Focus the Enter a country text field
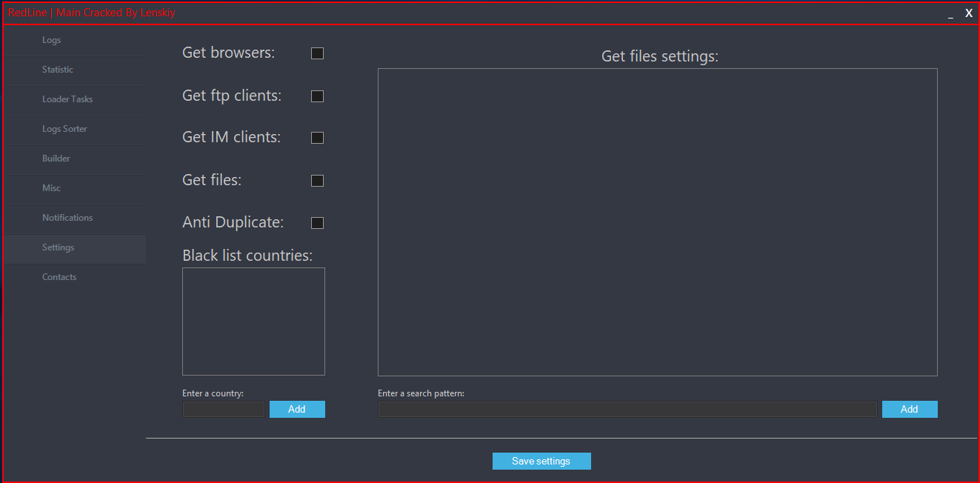 coord(224,410)
